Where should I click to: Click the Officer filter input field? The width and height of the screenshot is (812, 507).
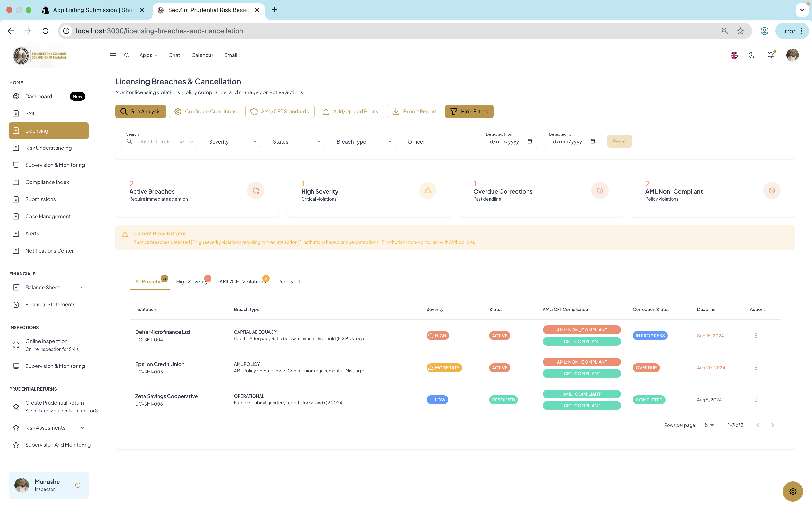(x=438, y=141)
